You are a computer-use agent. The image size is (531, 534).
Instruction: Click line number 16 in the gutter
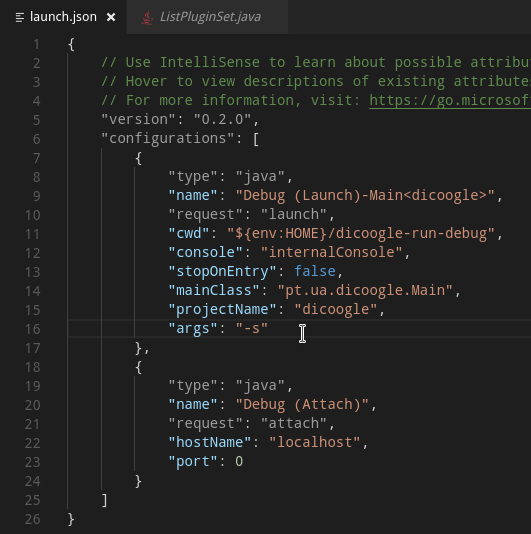click(x=33, y=329)
